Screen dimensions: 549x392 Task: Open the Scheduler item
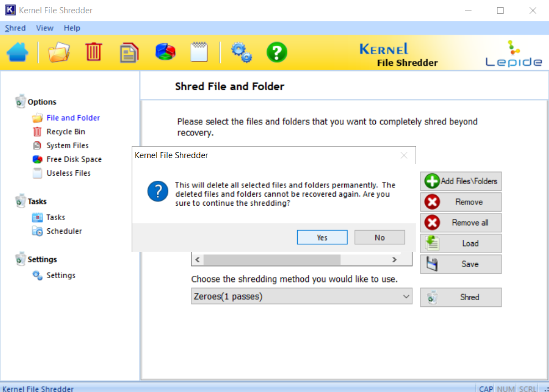[64, 231]
